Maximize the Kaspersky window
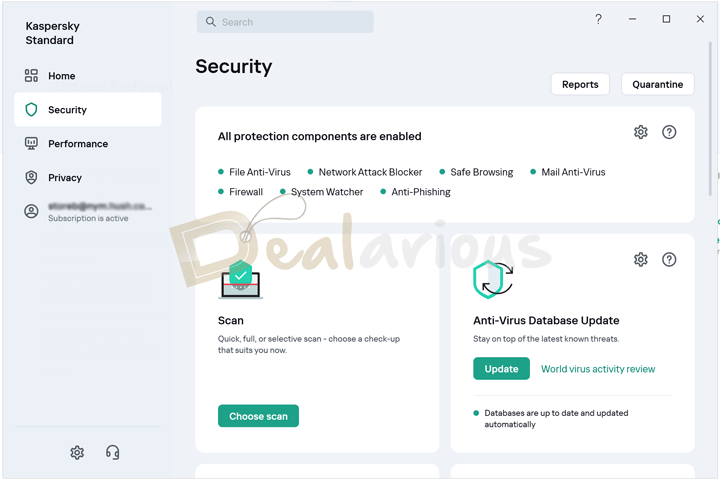720x480 pixels. tap(666, 19)
